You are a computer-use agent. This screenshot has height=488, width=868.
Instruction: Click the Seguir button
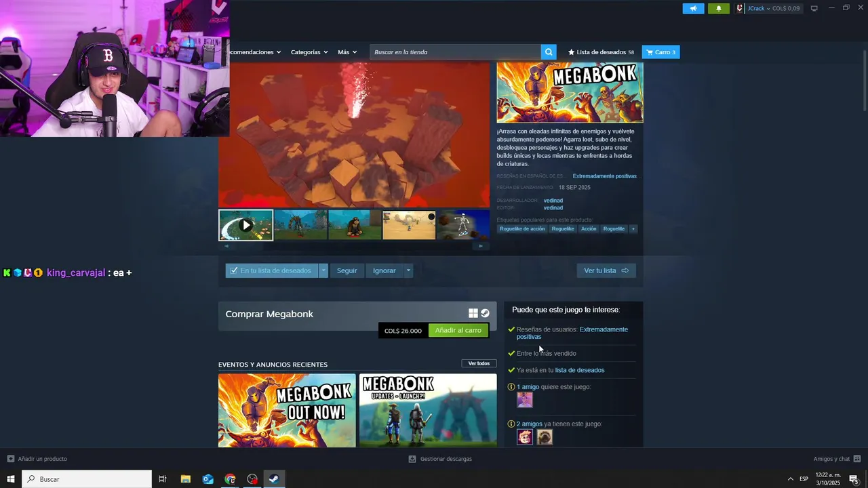347,270
